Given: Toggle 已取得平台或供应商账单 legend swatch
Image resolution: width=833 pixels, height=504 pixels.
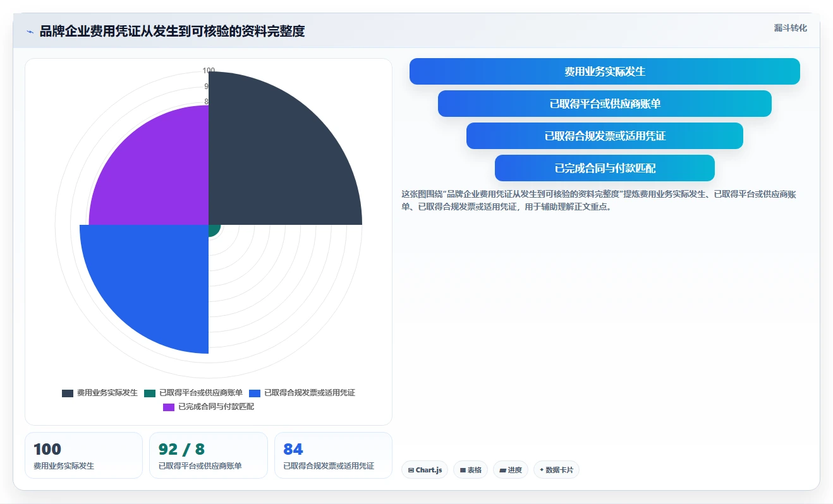Looking at the screenshot, I should tap(150, 393).
